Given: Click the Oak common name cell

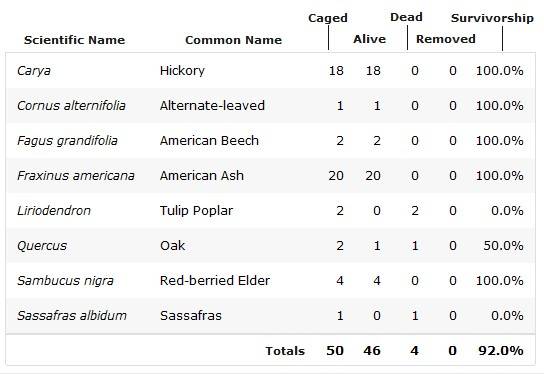Looking at the screenshot, I should tap(172, 246).
